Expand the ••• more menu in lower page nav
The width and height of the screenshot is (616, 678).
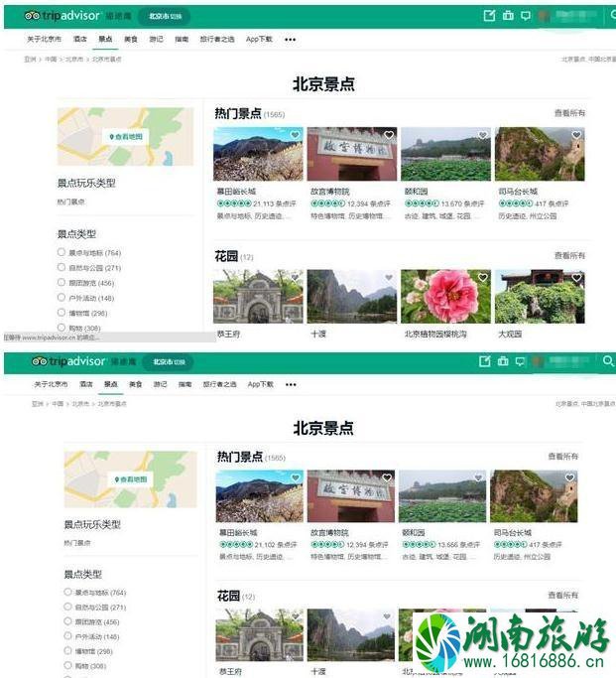tap(291, 384)
